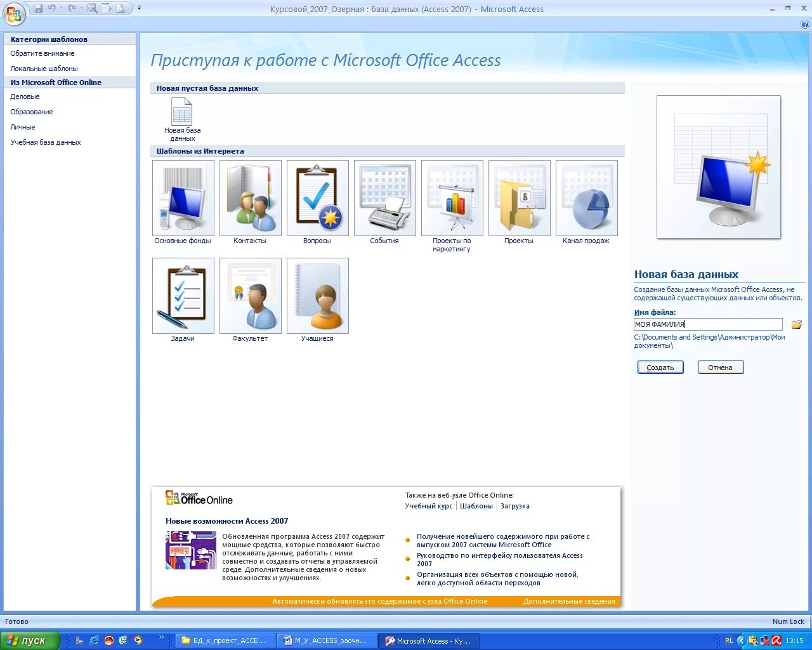Viewport: 812px width, 650px height.
Task: Click the Access 2007 new features thumbnail
Action: pos(191,550)
